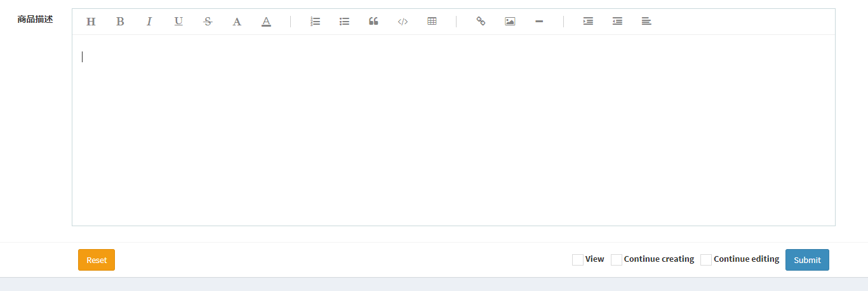Toggle italic formatting
The width and height of the screenshot is (868, 291).
[x=149, y=22]
